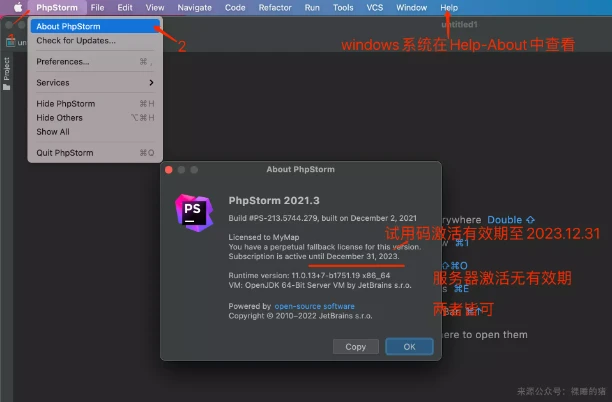This screenshot has height=402, width=612.
Task: Open the Refactor menu
Action: tap(275, 7)
